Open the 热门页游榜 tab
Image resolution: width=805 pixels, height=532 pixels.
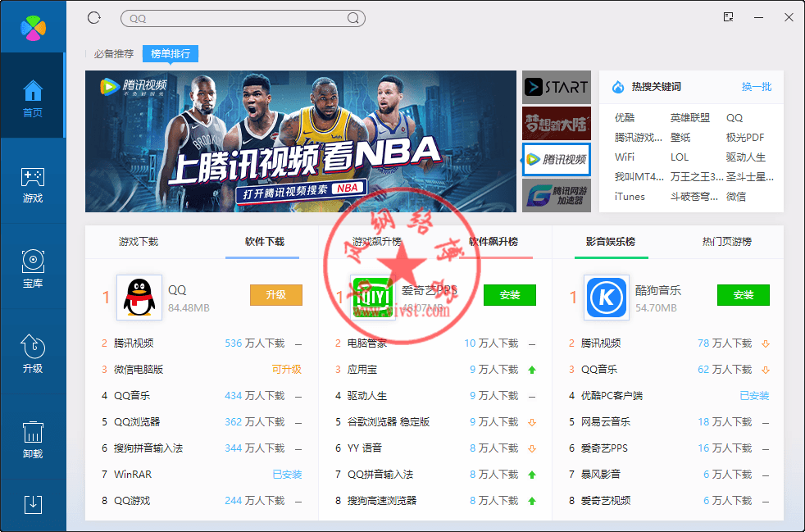[727, 241]
